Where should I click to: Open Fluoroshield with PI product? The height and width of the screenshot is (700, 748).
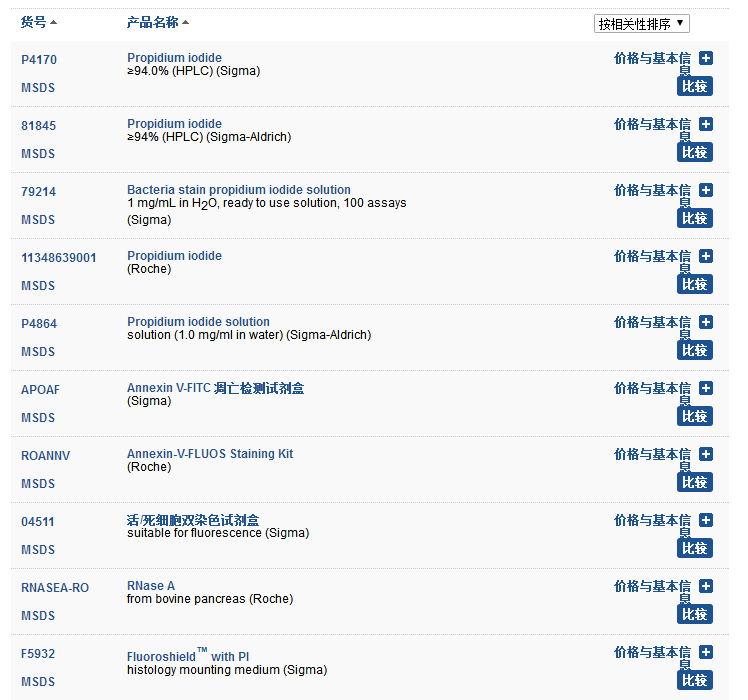coord(188,655)
